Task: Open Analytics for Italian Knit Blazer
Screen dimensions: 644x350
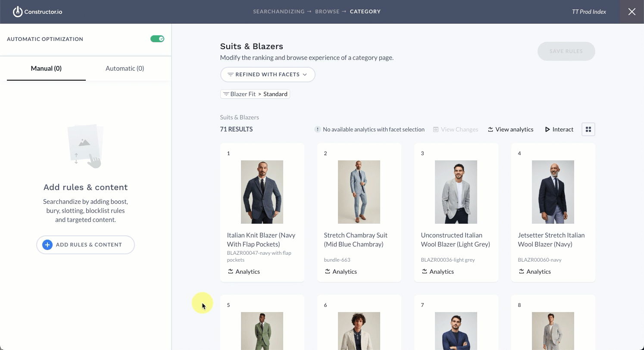Action: coord(244,272)
